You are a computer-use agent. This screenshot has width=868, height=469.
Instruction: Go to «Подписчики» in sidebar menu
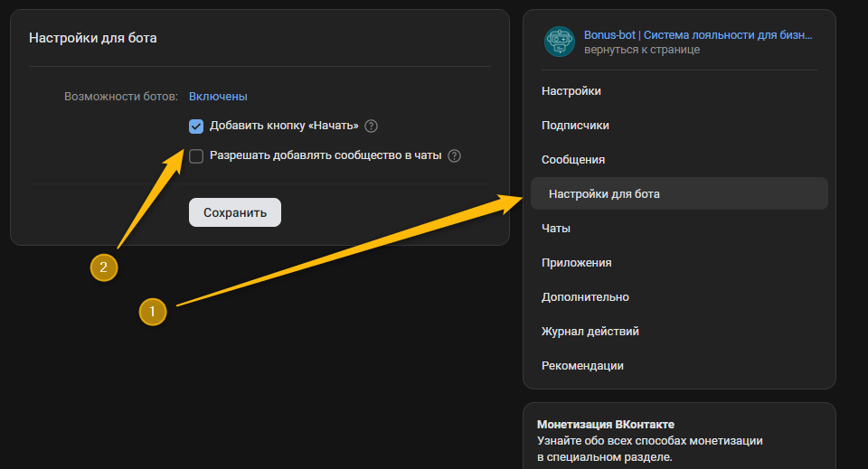[575, 126]
